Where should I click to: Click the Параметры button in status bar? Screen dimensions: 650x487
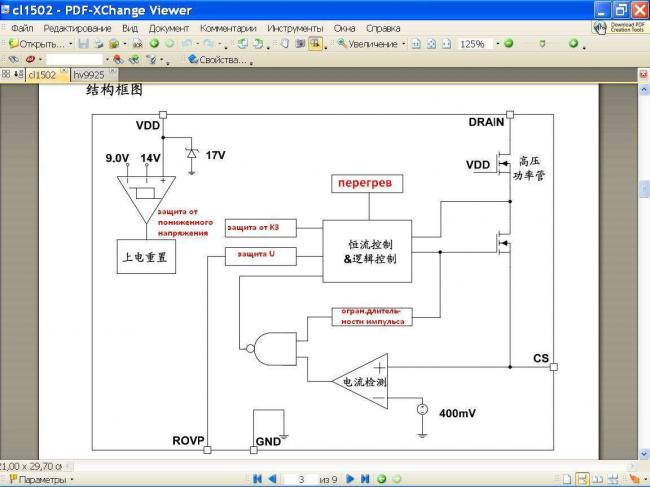(38, 480)
